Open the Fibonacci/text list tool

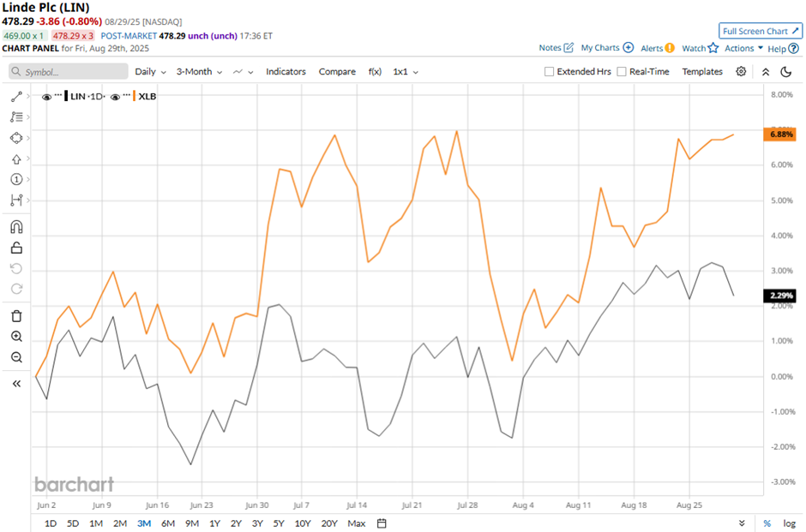pos(16,117)
